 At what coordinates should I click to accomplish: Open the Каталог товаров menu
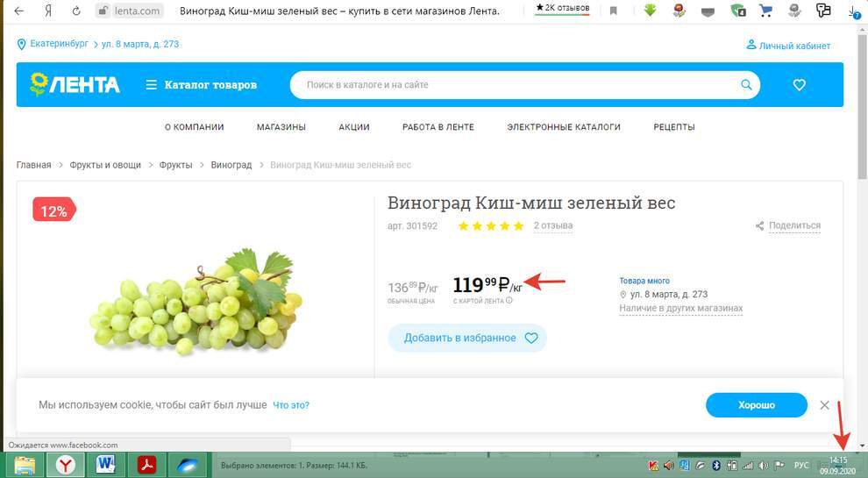click(201, 85)
